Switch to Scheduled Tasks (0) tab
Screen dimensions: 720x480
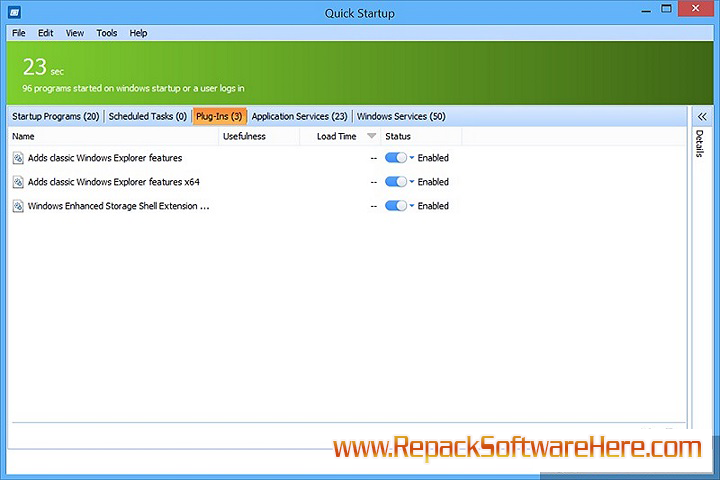(x=147, y=116)
